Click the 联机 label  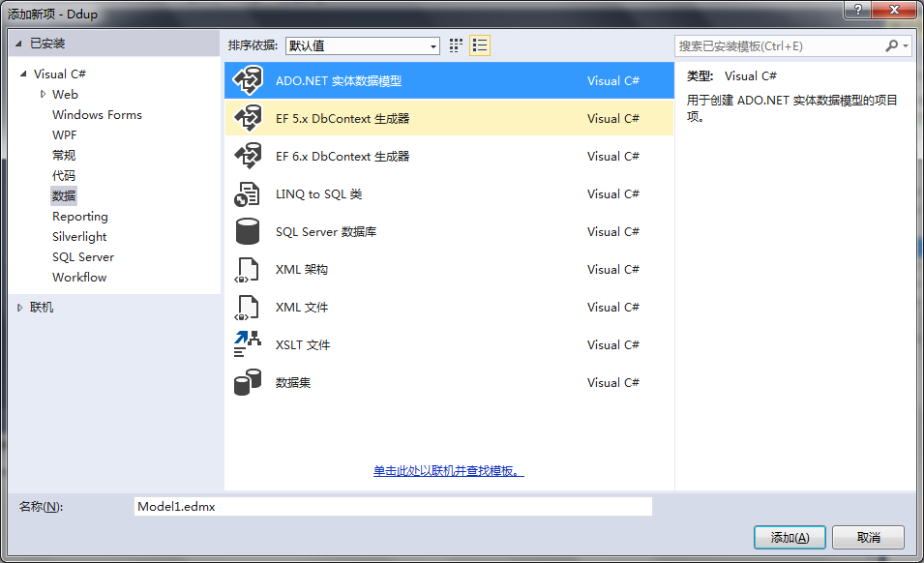pos(42,308)
